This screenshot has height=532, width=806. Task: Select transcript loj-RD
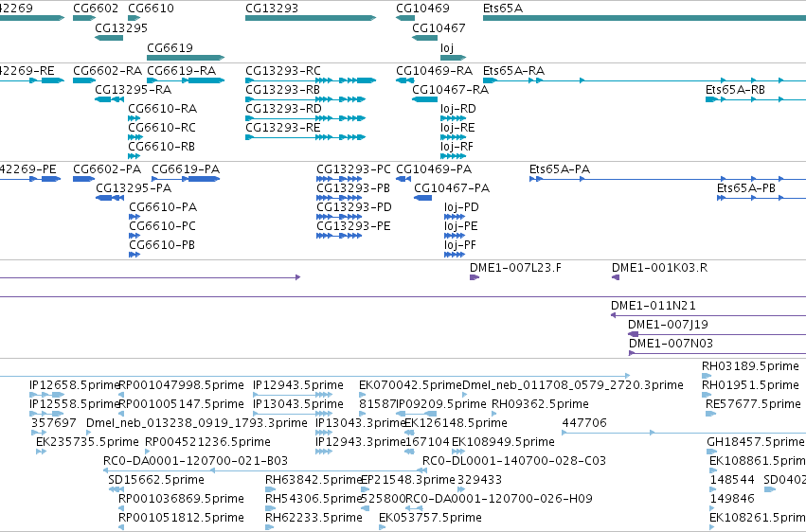pos(453,118)
